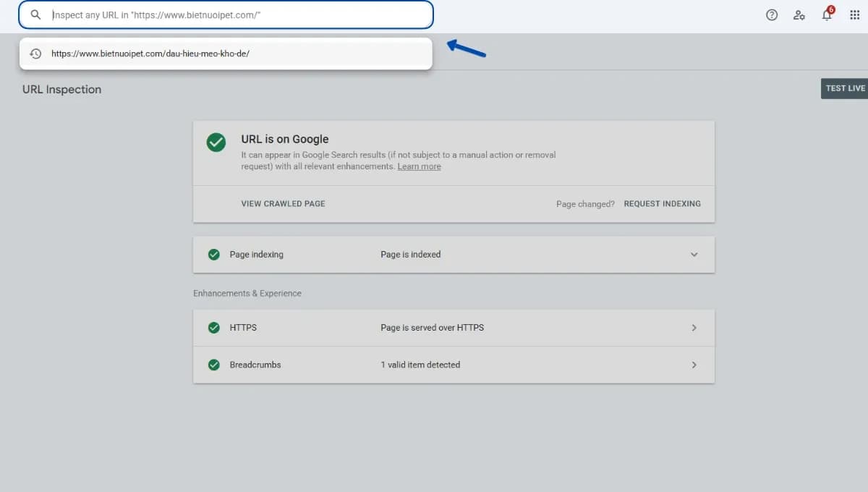Click the TEST LIVE button
The image size is (868, 492).
(x=845, y=88)
